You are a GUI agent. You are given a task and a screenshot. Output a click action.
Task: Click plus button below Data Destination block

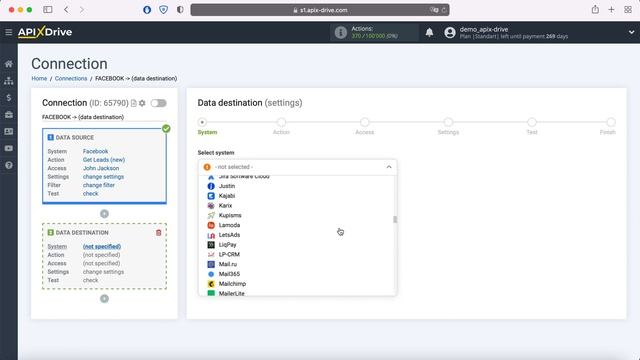click(104, 299)
